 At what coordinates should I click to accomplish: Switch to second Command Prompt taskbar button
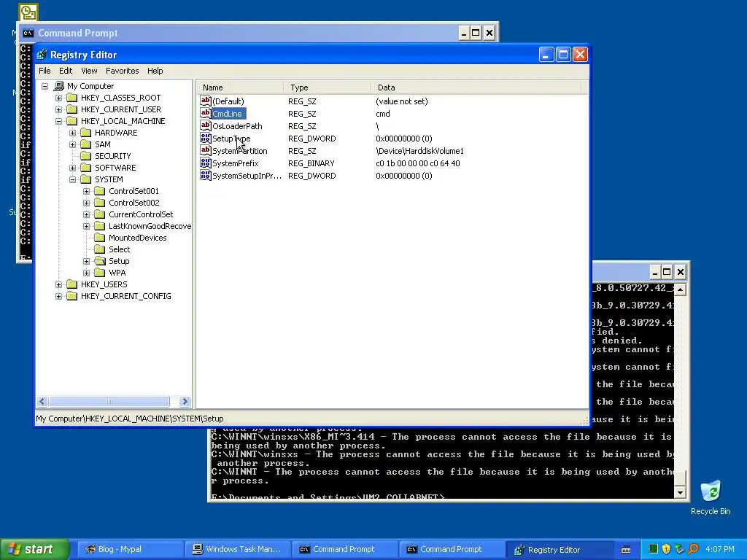click(x=451, y=549)
